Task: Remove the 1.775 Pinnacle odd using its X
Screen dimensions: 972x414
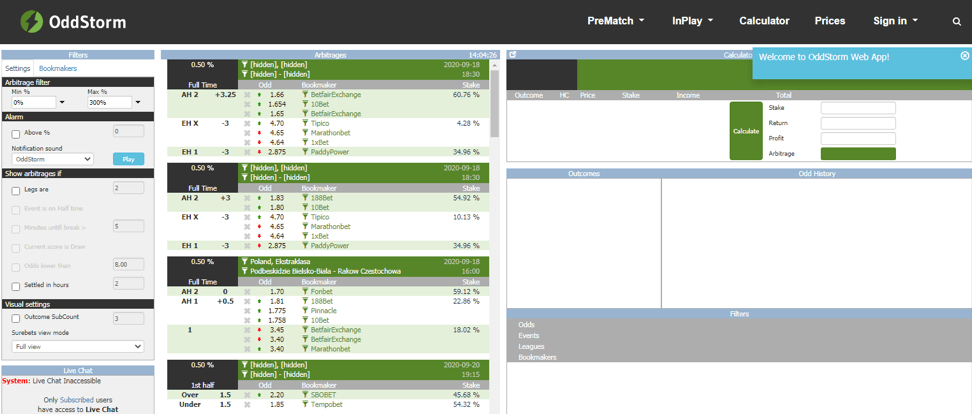Action: pyautogui.click(x=247, y=310)
